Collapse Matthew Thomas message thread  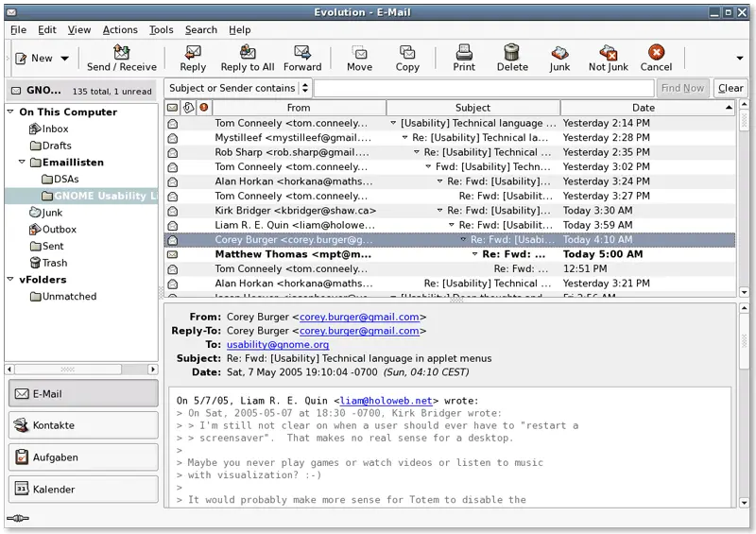[x=474, y=254]
